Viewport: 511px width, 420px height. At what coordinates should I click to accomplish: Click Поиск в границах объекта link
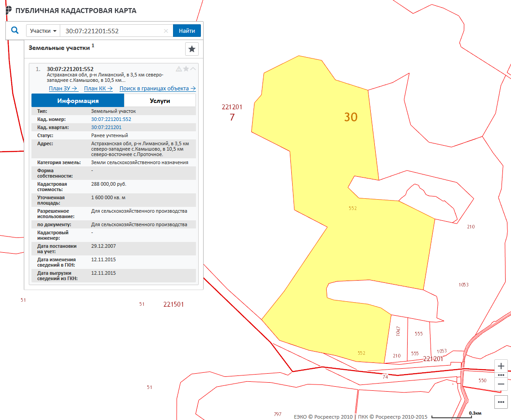pyautogui.click(x=158, y=89)
